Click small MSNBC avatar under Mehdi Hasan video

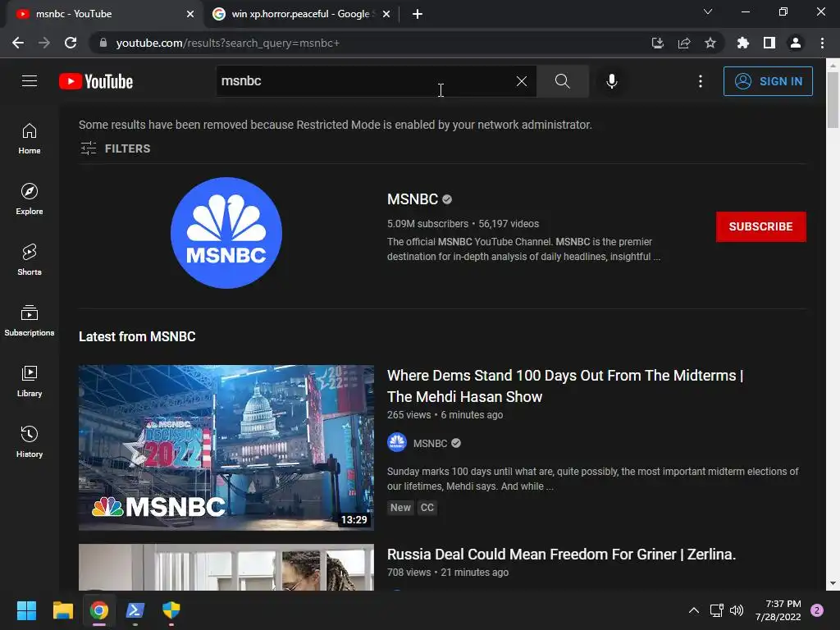coord(397,442)
